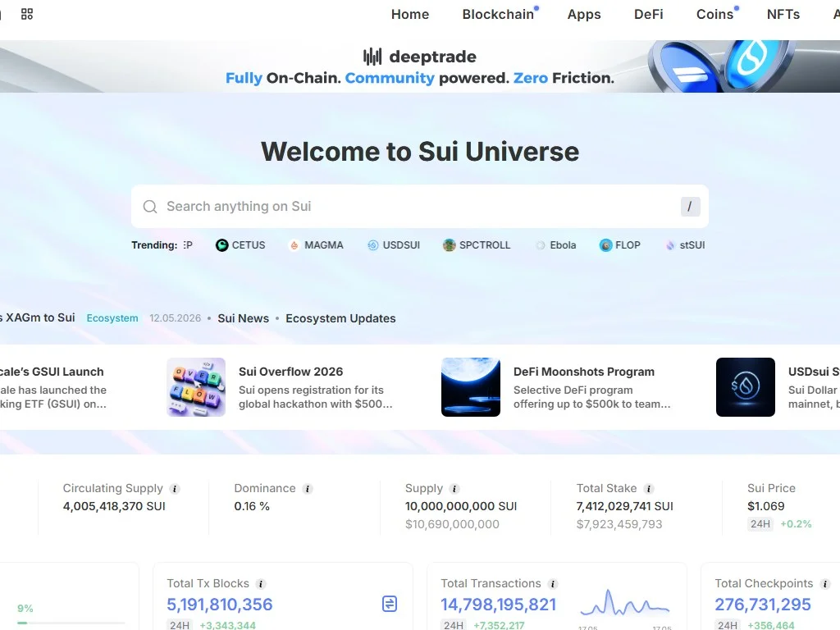Click the MAGMA coin icon
The height and width of the screenshot is (630, 840).
[x=294, y=245]
